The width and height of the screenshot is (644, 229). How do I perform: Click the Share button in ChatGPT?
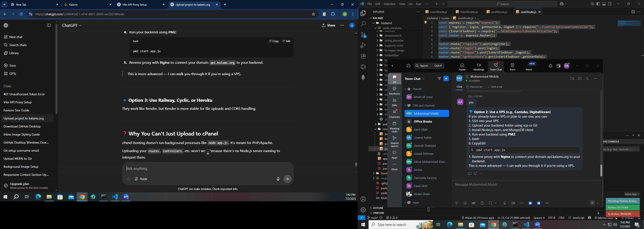point(328,25)
